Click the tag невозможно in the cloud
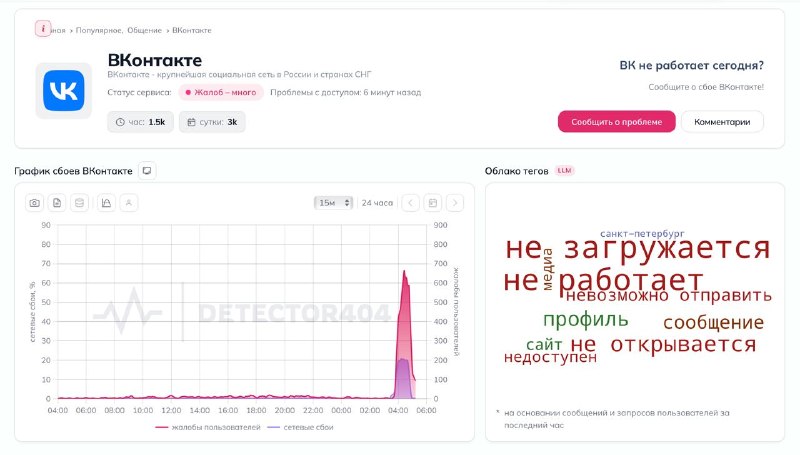Screen dimensions: 800x455 [x=617, y=295]
